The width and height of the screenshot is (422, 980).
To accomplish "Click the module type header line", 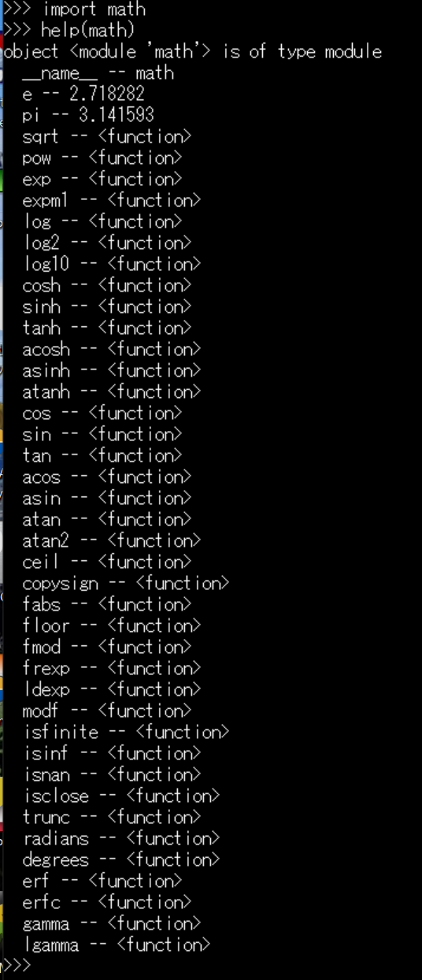I will tap(193, 52).
